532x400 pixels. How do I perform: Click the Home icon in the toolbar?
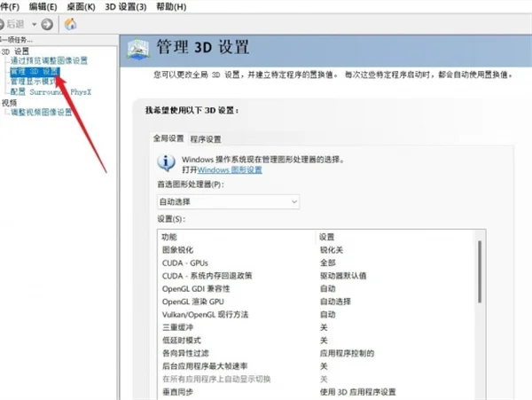coord(71,23)
